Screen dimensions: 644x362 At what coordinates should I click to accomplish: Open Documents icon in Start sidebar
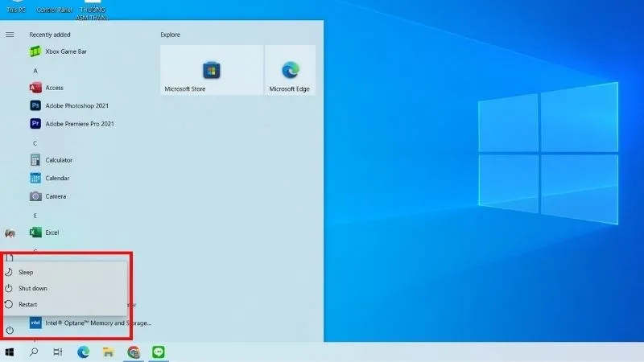(10, 257)
